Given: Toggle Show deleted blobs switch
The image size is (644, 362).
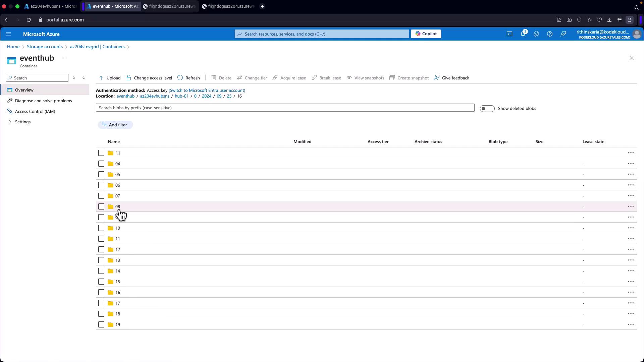Looking at the screenshot, I should 487,109.
